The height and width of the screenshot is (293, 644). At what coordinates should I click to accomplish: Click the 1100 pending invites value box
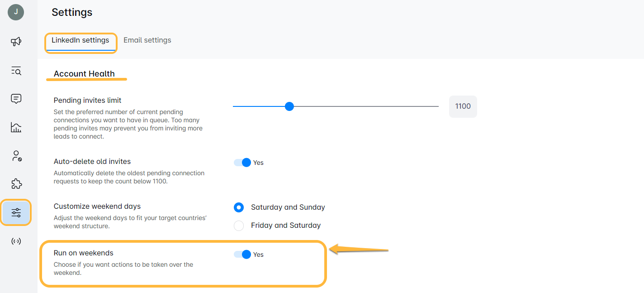point(463,106)
